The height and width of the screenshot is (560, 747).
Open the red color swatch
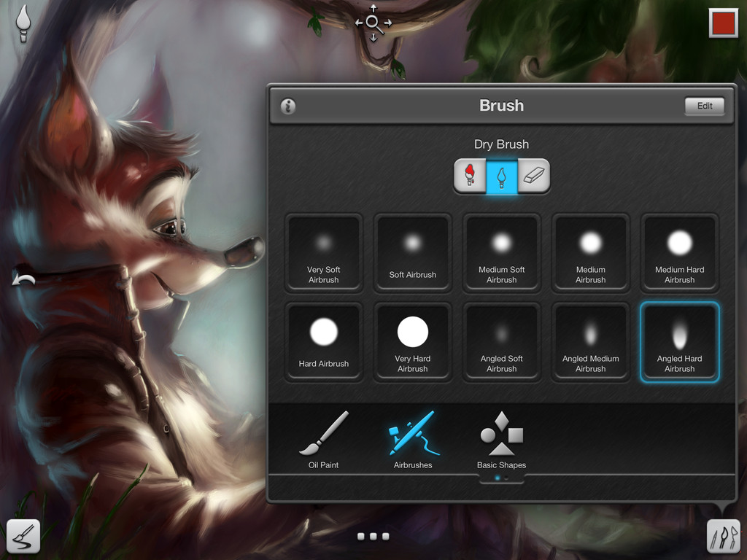click(723, 23)
